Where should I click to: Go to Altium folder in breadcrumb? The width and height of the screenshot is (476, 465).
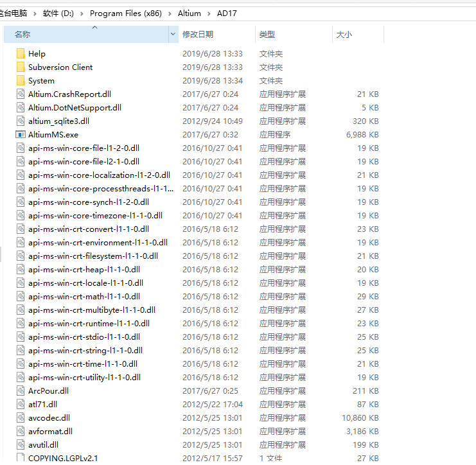coord(190,13)
